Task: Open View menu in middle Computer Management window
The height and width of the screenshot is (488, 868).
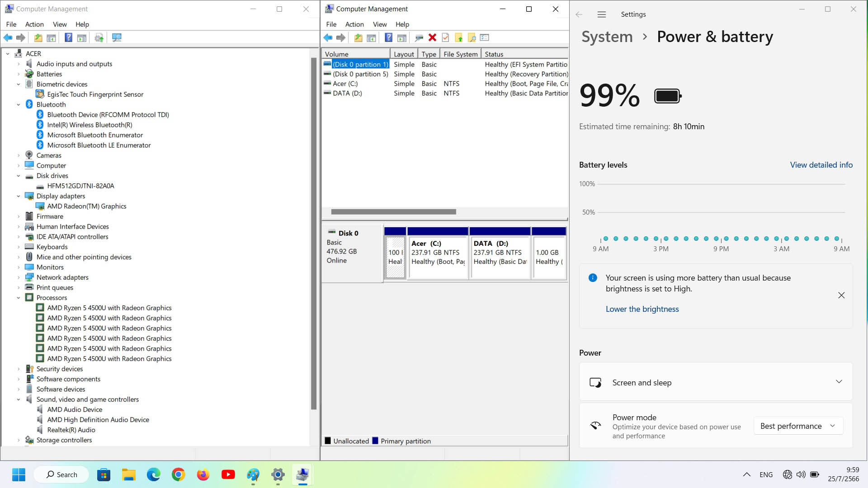Action: 380,24
